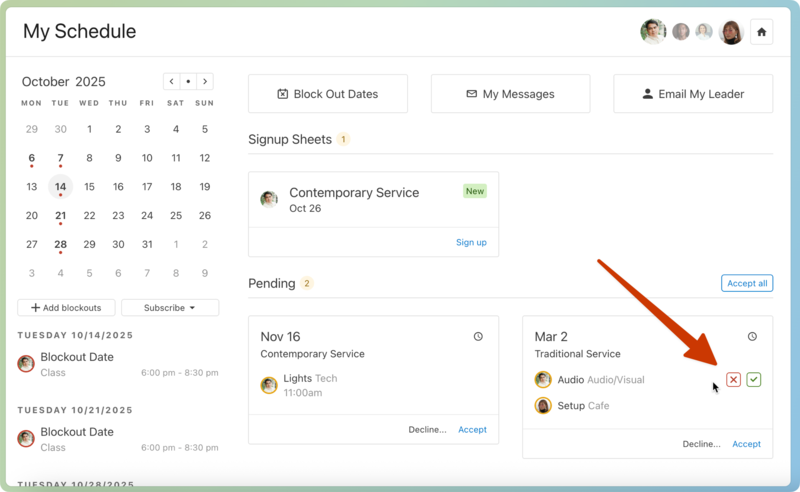Select October 21 on the calendar
Image resolution: width=800 pixels, height=492 pixels.
[61, 216]
